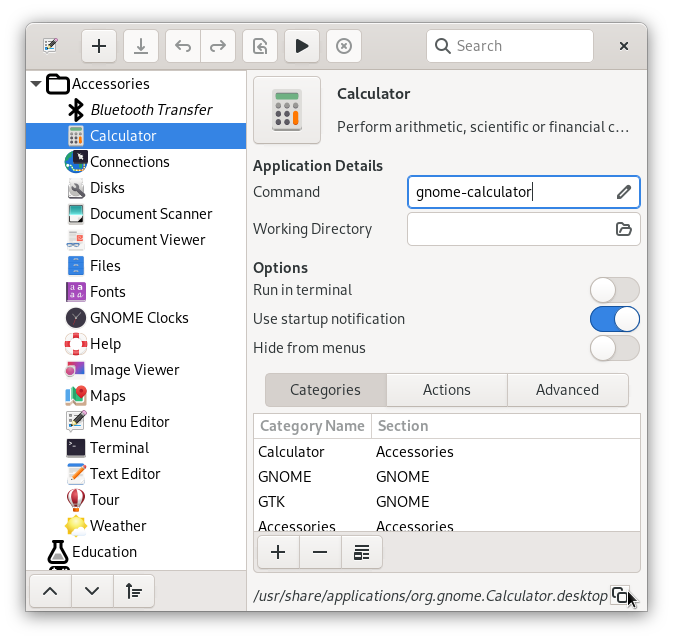Click the save download-arrow icon in toolbar
673x640 pixels.
[141, 46]
